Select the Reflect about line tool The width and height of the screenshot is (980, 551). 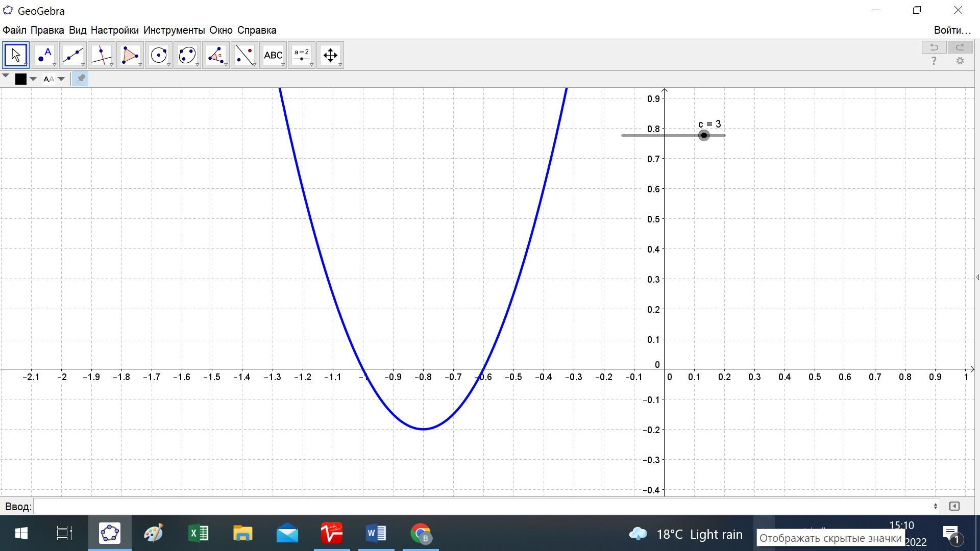pos(244,55)
